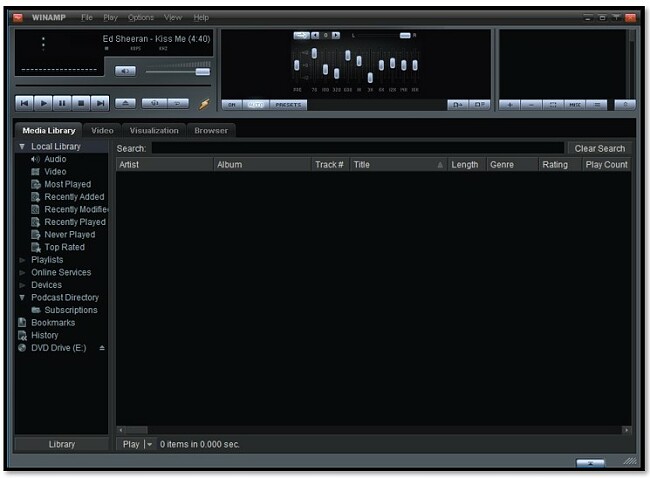Add files with the playlist plus button
650x478 pixels.
(510, 105)
